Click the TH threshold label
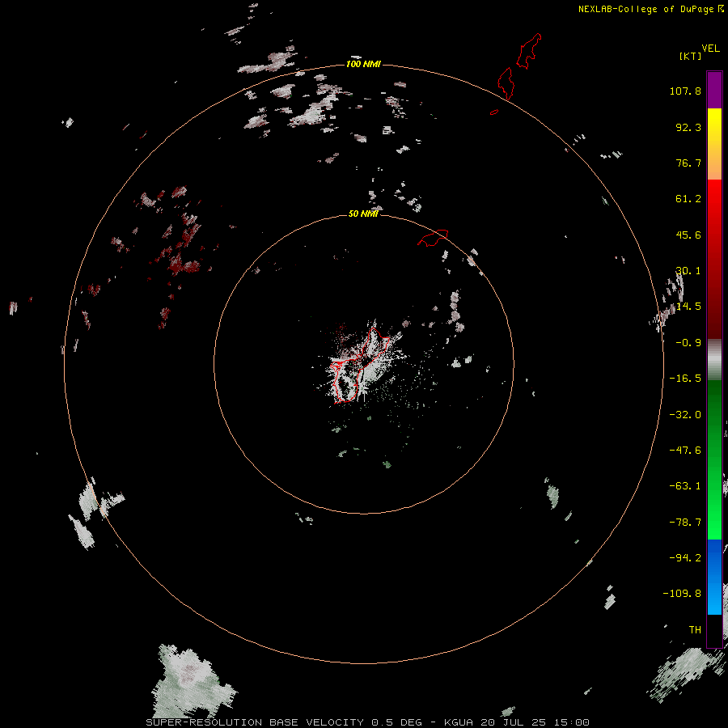This screenshot has height=728, width=728. click(x=695, y=630)
